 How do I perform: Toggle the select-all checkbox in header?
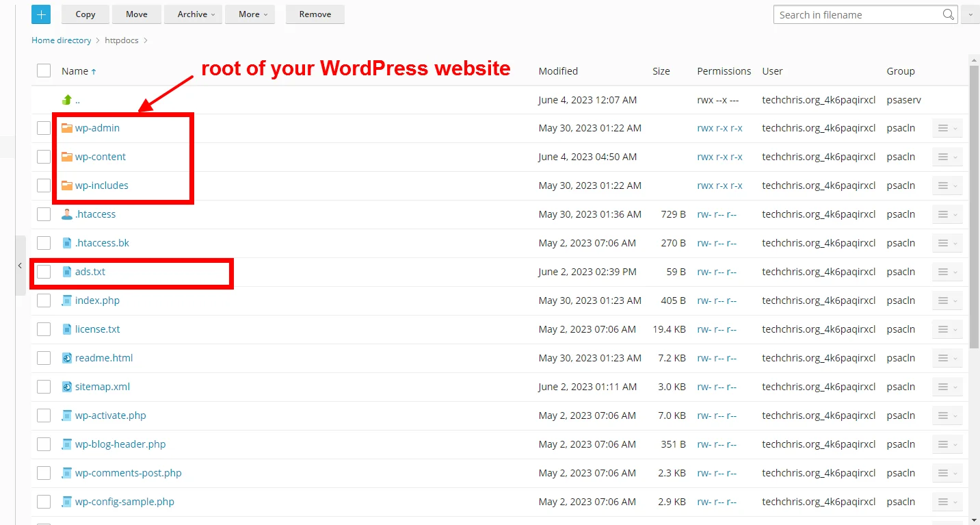[x=44, y=71]
